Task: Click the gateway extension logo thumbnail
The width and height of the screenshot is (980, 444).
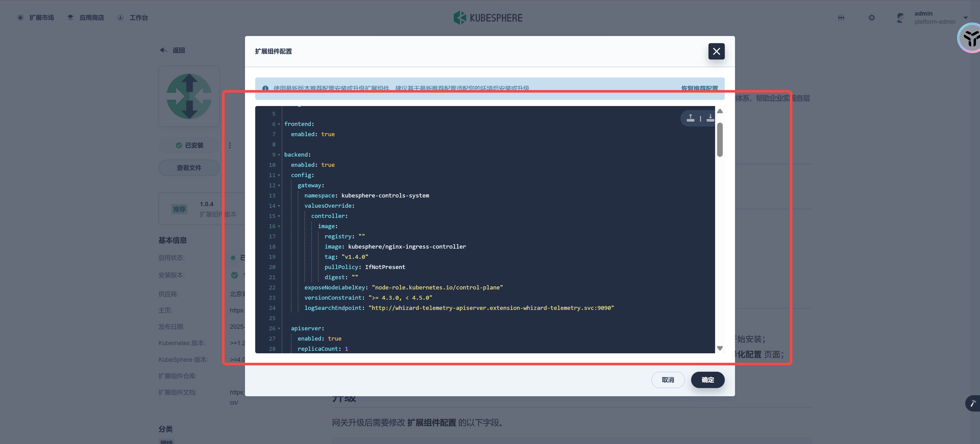Action: 189,96
